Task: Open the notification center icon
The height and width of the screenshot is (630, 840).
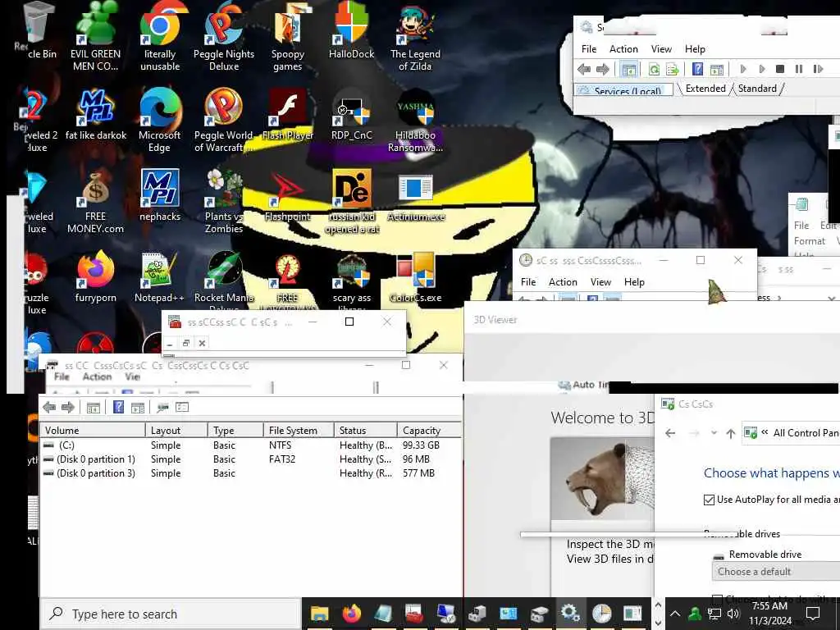Action: [x=813, y=614]
